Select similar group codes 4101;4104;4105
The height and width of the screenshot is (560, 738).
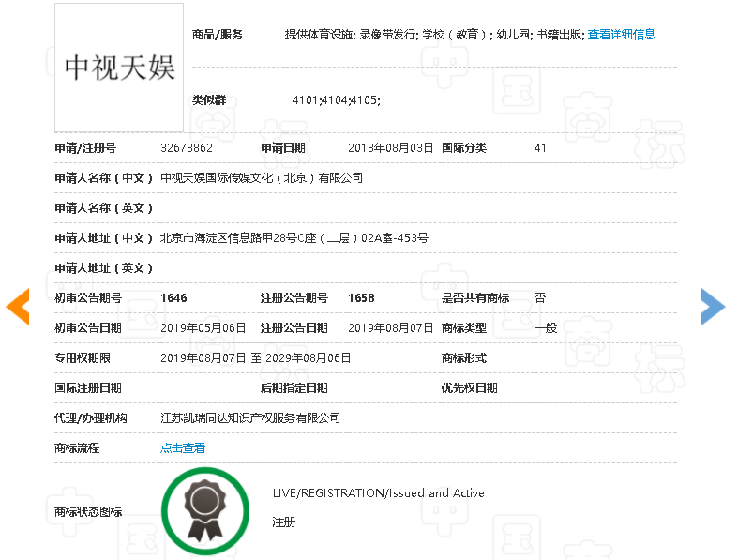336,100
